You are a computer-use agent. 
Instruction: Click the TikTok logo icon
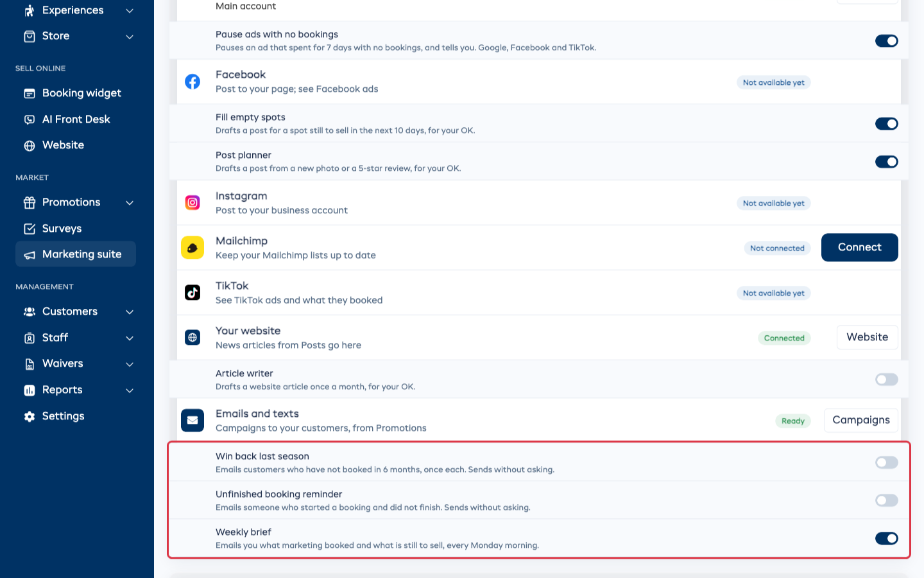coord(193,292)
